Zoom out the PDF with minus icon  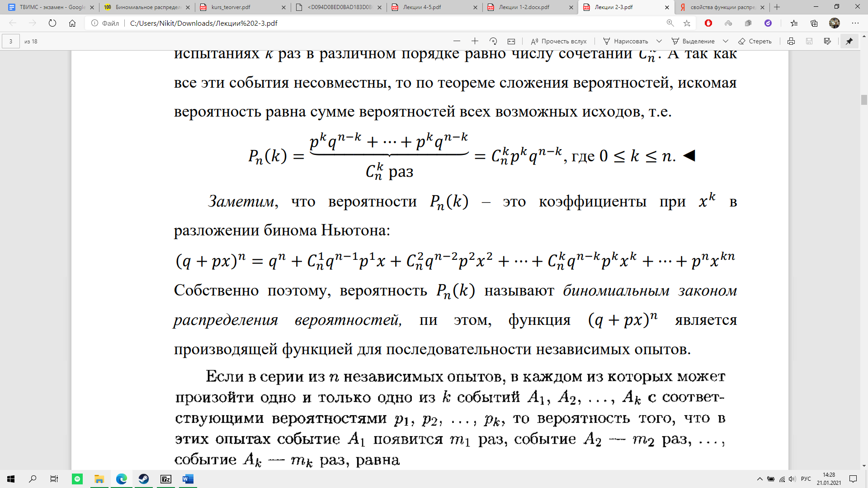[457, 41]
